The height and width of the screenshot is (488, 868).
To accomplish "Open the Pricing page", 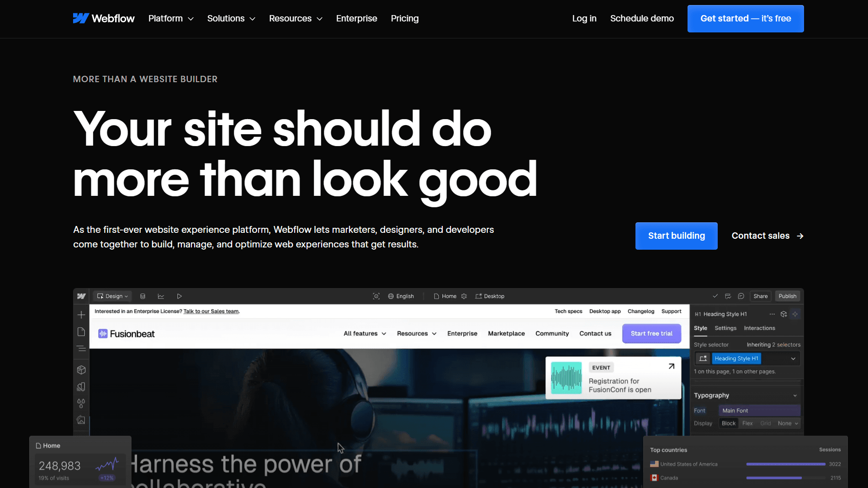I will point(405,18).
